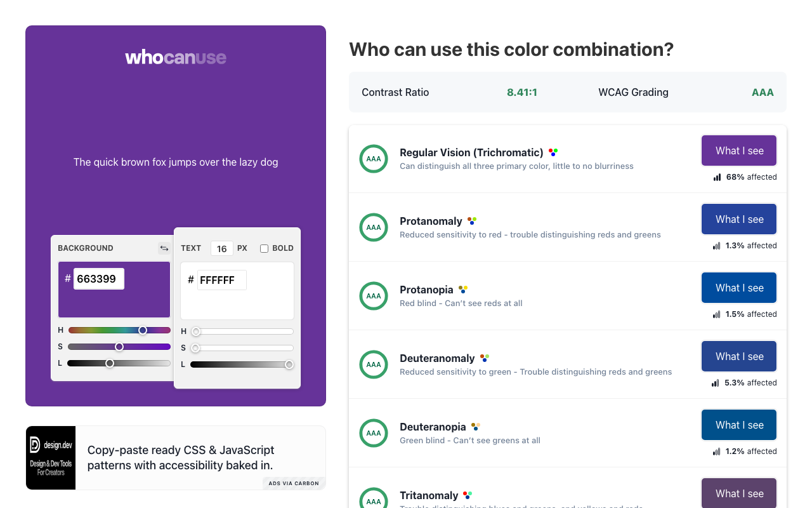
Task: Click the Protanomaly color dots icon
Action: (x=472, y=221)
